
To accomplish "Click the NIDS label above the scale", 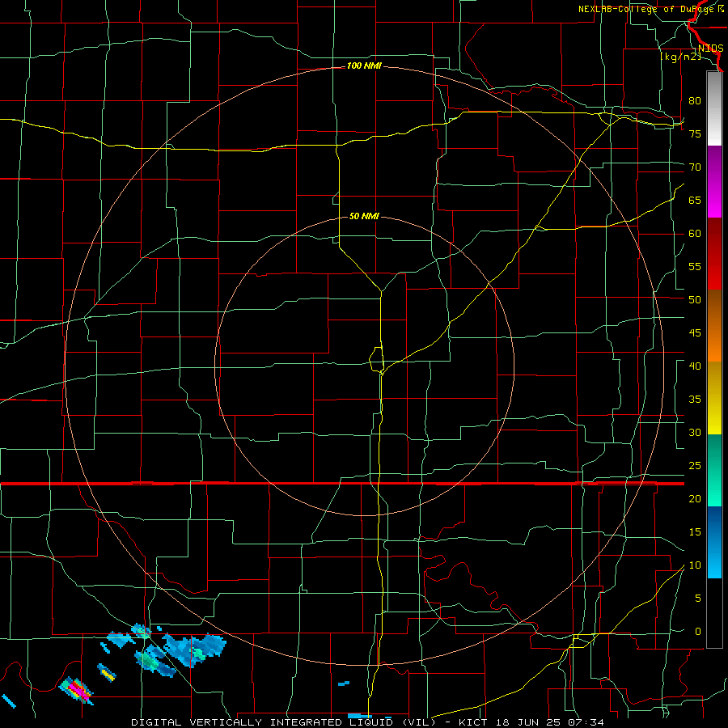I will [x=710, y=49].
